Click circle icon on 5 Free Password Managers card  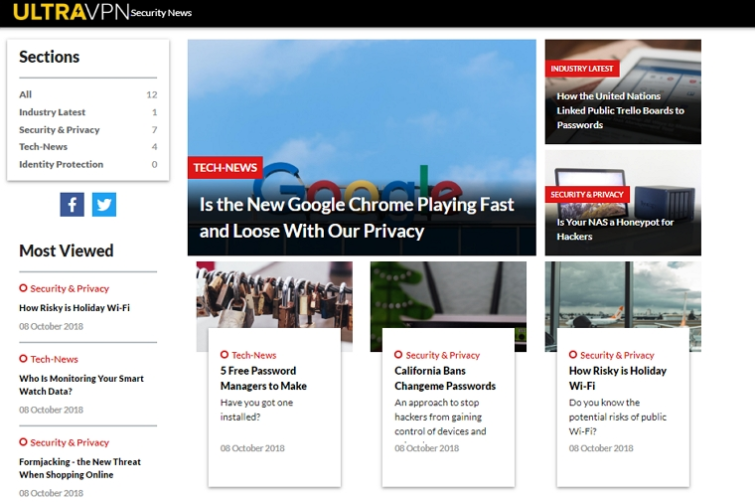224,355
